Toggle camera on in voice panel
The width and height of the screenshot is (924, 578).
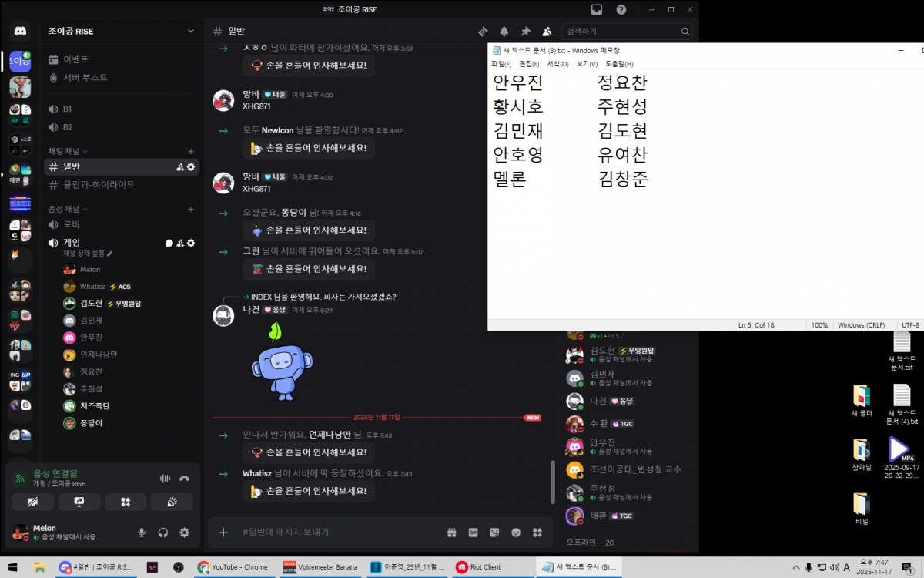click(32, 502)
